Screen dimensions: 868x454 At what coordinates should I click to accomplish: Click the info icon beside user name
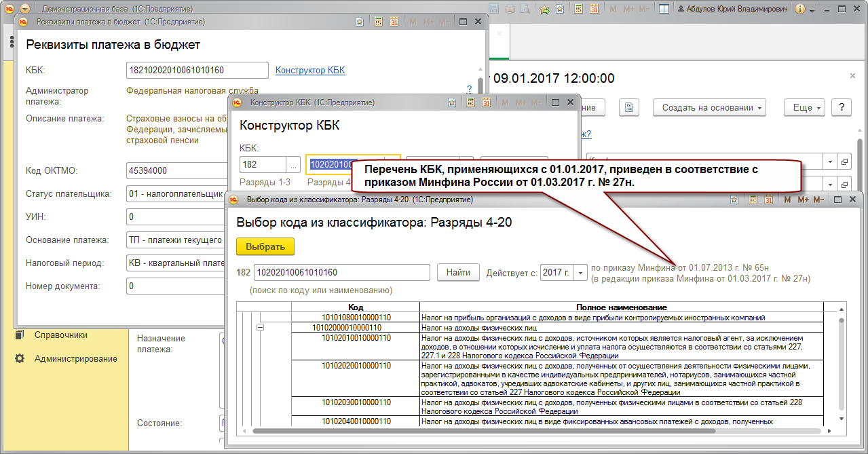click(x=799, y=9)
